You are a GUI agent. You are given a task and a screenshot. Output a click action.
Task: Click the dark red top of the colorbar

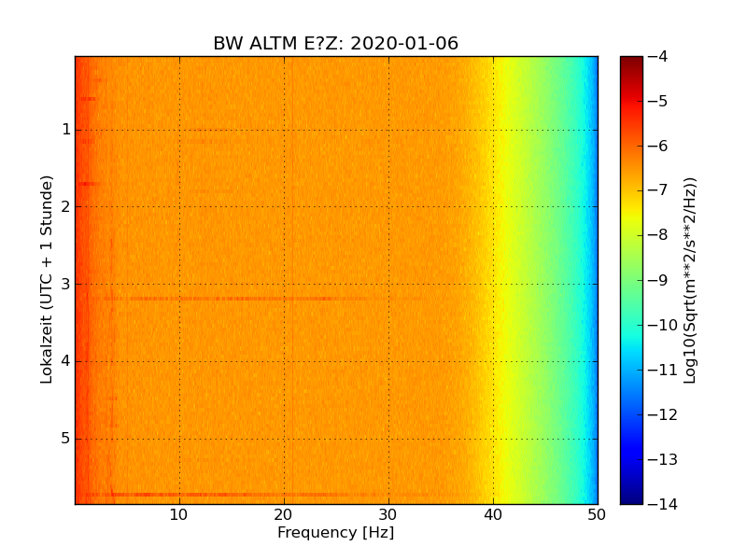point(632,64)
